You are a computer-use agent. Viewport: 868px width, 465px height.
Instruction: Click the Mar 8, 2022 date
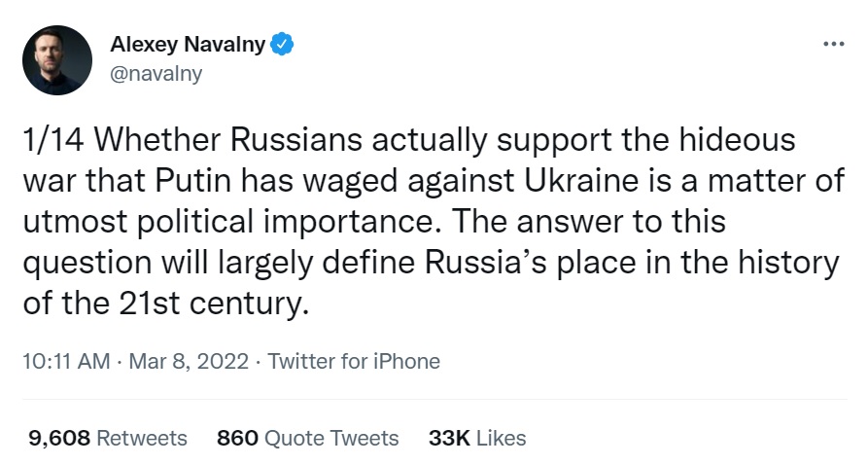pyautogui.click(x=188, y=362)
